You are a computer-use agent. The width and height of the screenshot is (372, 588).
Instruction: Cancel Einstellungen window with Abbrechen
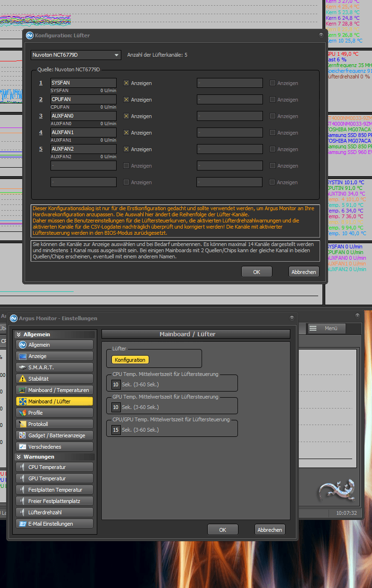(270, 530)
